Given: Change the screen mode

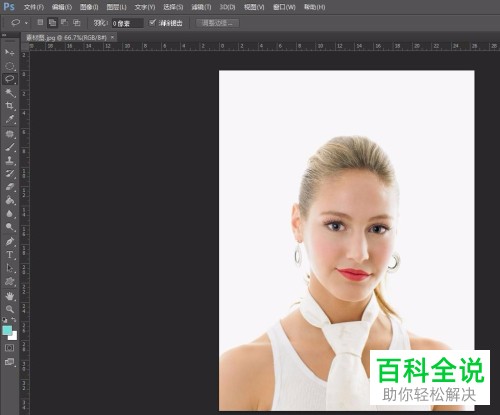Looking at the screenshot, I should [x=9, y=362].
